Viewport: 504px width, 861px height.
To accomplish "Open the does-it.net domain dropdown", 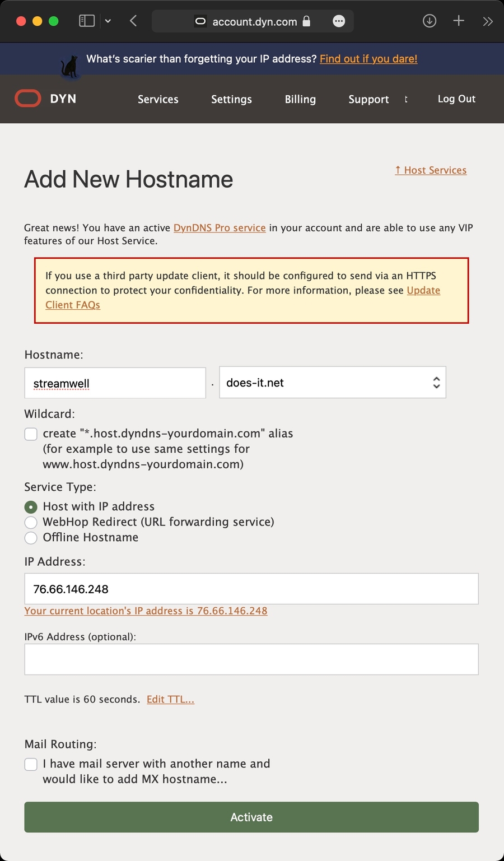I will click(x=333, y=383).
